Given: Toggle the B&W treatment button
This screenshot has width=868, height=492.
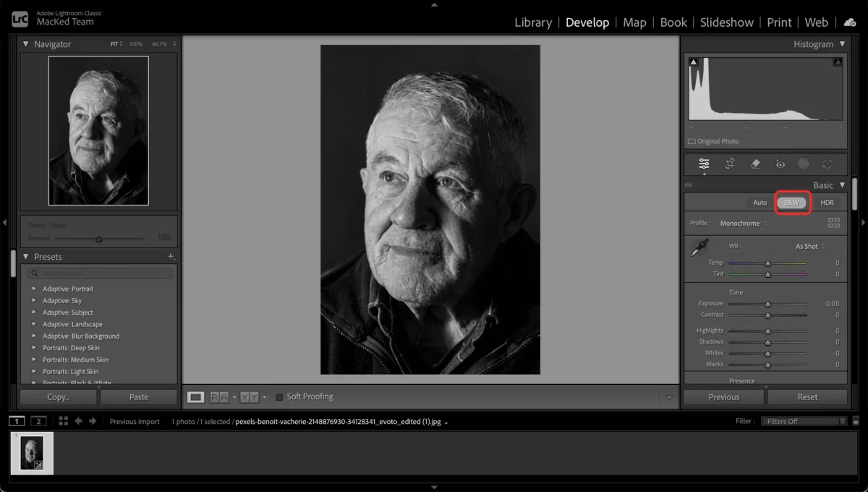Looking at the screenshot, I should coord(791,203).
